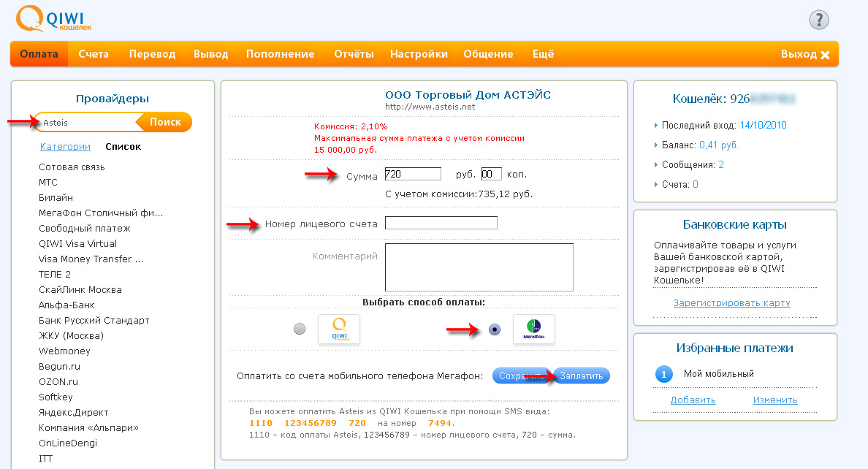Select QIWI Visa Virtual provider
This screenshot has height=469, width=868.
click(77, 244)
